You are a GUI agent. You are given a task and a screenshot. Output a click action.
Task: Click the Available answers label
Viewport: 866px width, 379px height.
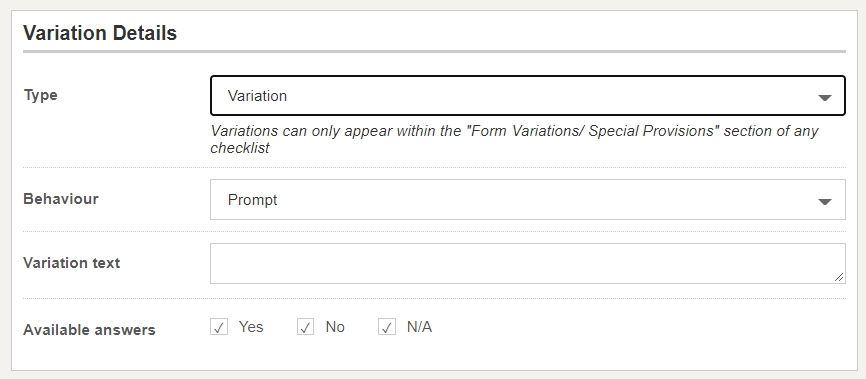89,330
